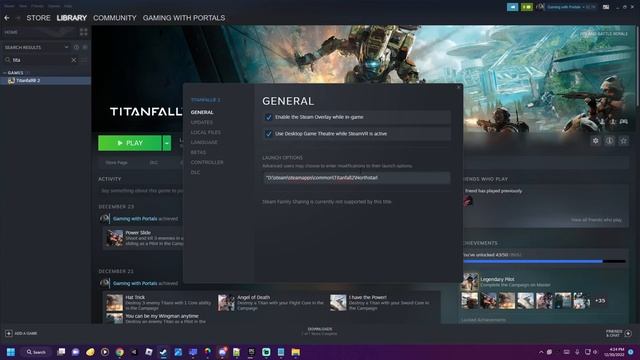The image size is (640, 360).
Task: Select DLC in the properties sidebar
Action: (196, 172)
